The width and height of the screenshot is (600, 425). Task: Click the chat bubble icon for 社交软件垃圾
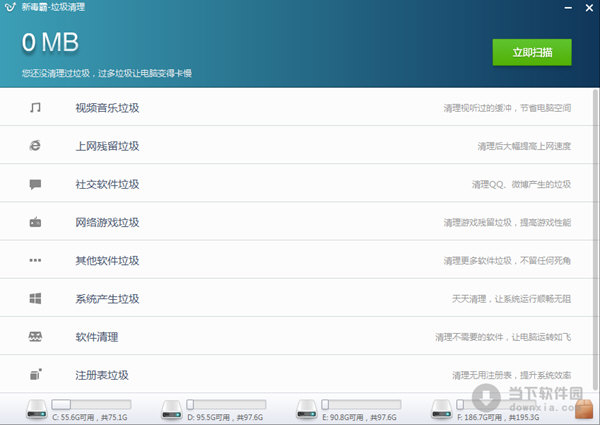[x=35, y=184]
